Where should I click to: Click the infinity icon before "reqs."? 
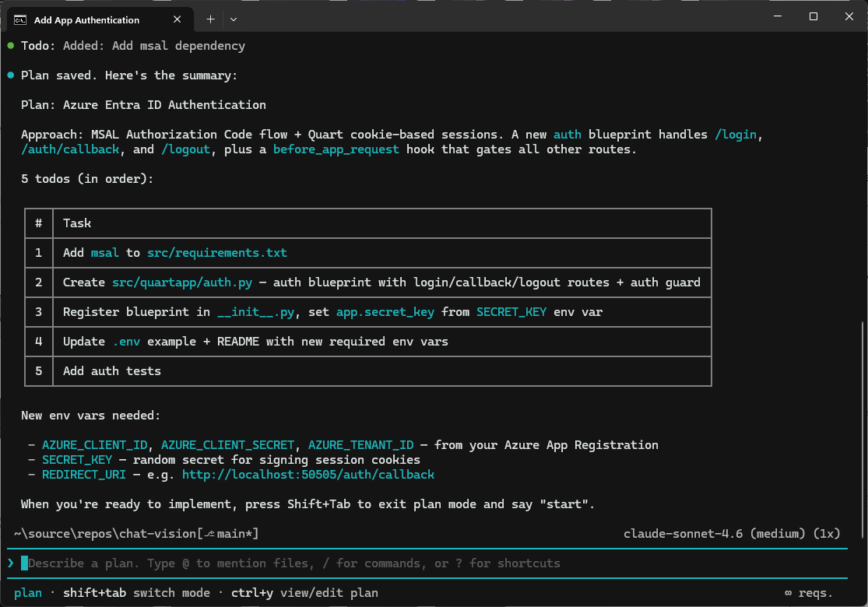(788, 592)
